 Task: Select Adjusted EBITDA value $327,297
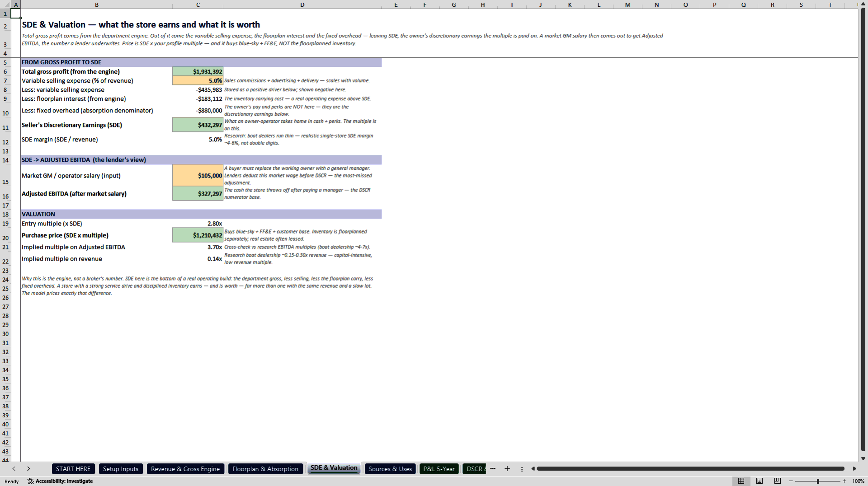[198, 193]
